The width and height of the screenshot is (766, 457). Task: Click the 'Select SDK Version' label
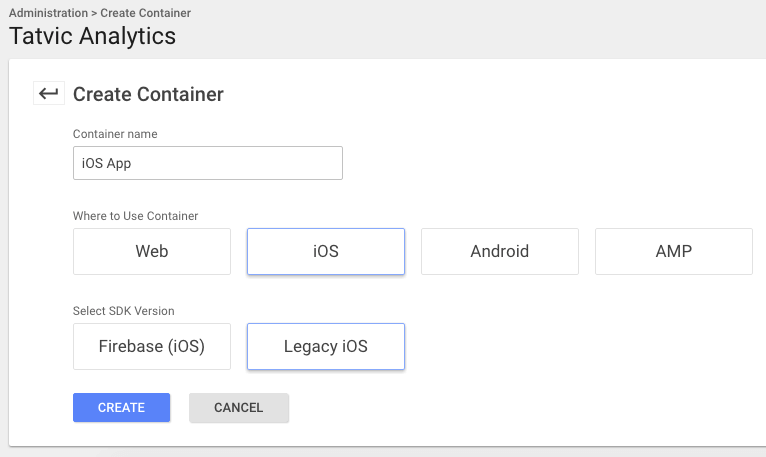[x=124, y=311]
